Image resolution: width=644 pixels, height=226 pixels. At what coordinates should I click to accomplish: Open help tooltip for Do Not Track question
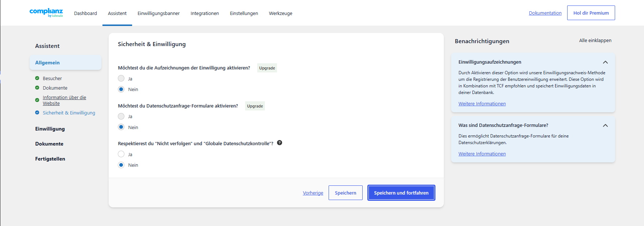pyautogui.click(x=280, y=143)
